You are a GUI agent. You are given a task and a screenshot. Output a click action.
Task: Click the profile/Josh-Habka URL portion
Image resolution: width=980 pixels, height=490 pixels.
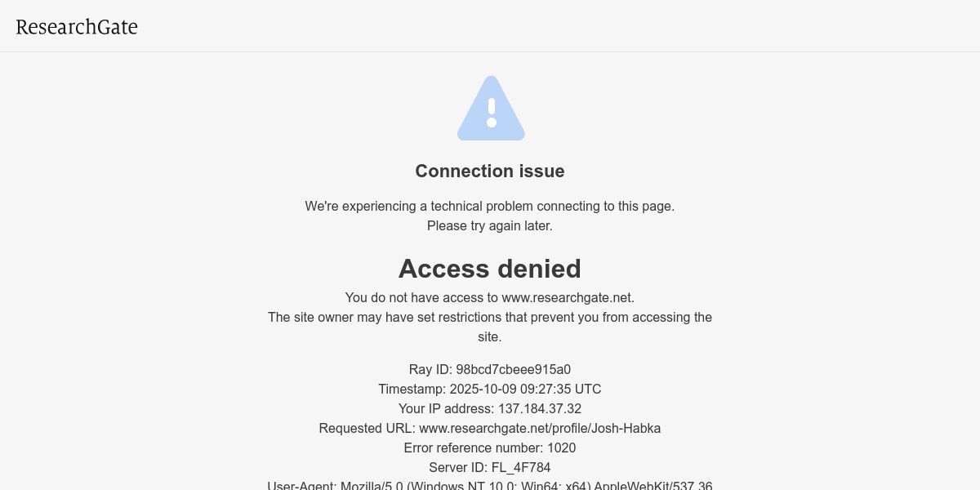[x=607, y=429]
